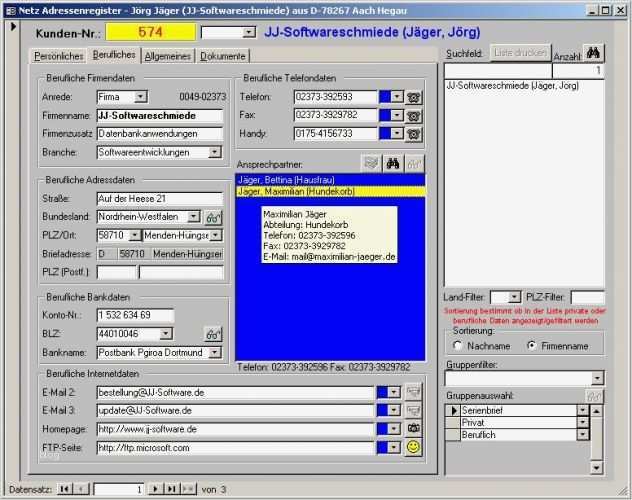The image size is (632, 500).
Task: Open the Privat group row dropdown
Action: tap(582, 423)
